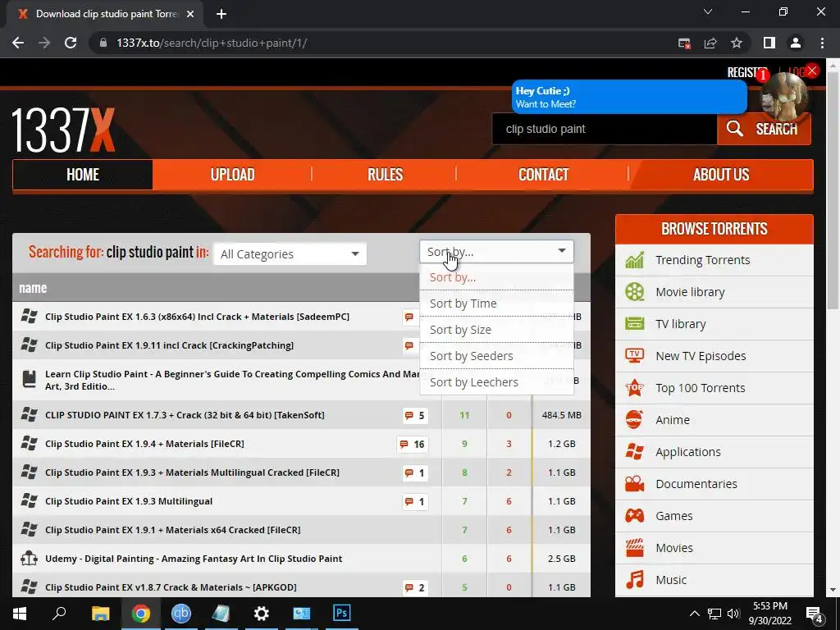Screen dimensions: 840x630
Task: Open Chrome tab search chevron
Action: click(708, 11)
